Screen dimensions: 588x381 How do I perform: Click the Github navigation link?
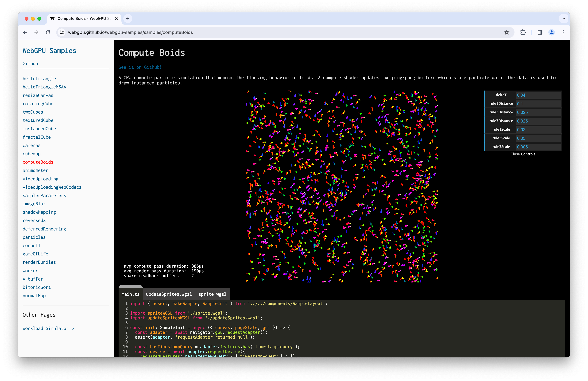30,64
